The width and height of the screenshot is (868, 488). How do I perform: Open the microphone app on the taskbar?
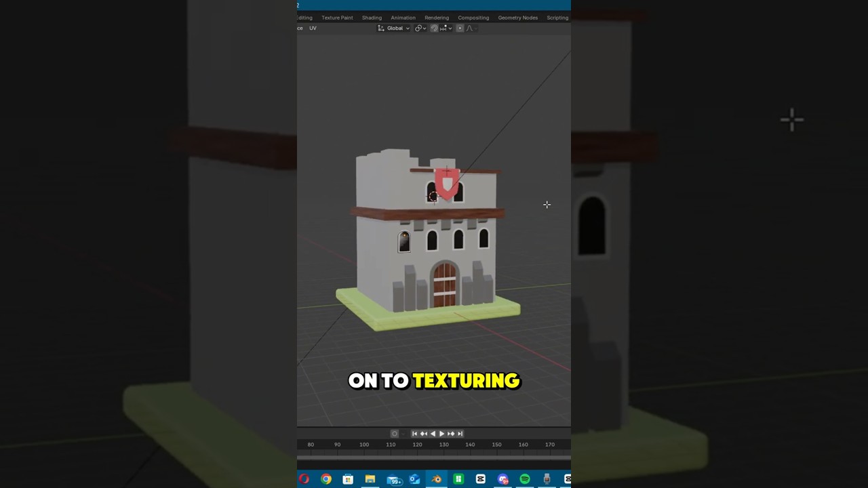pyautogui.click(x=547, y=479)
